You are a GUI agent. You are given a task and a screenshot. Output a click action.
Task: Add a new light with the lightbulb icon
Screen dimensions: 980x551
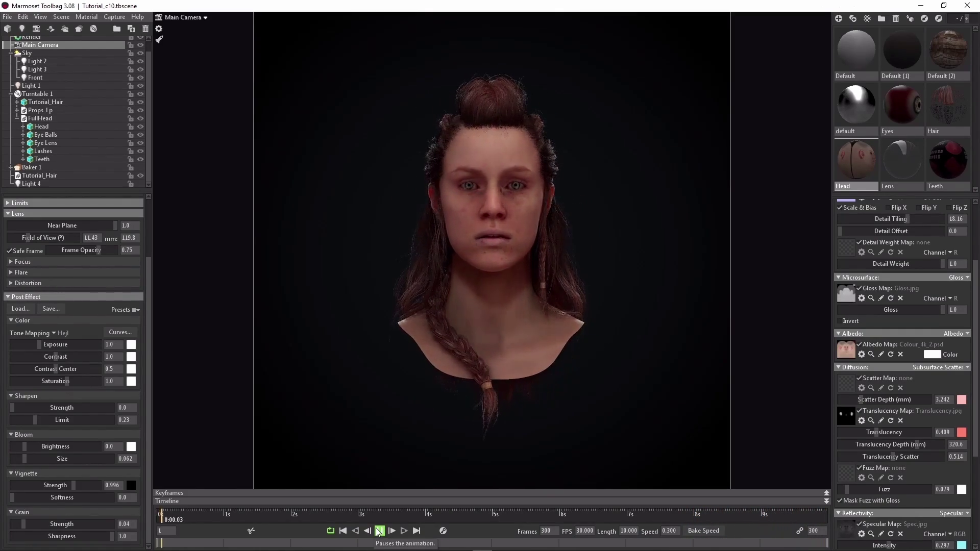tap(22, 29)
